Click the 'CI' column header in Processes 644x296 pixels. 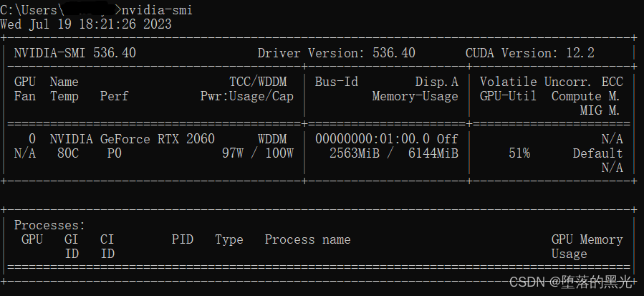(107, 239)
